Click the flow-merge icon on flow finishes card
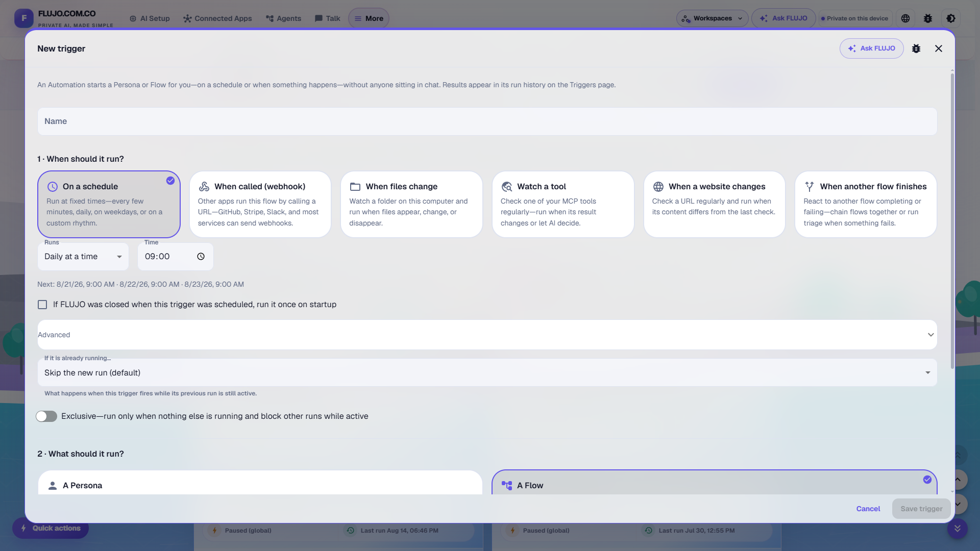 [810, 187]
